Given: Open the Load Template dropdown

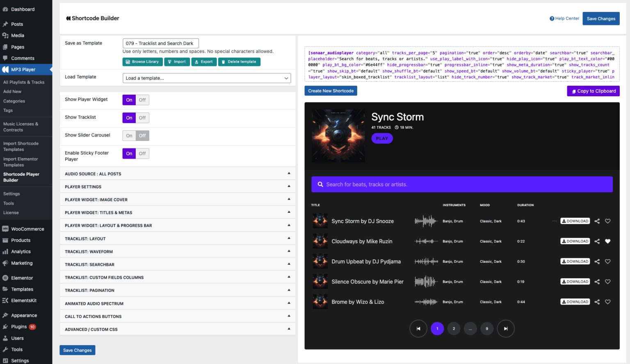Looking at the screenshot, I should 207,78.
